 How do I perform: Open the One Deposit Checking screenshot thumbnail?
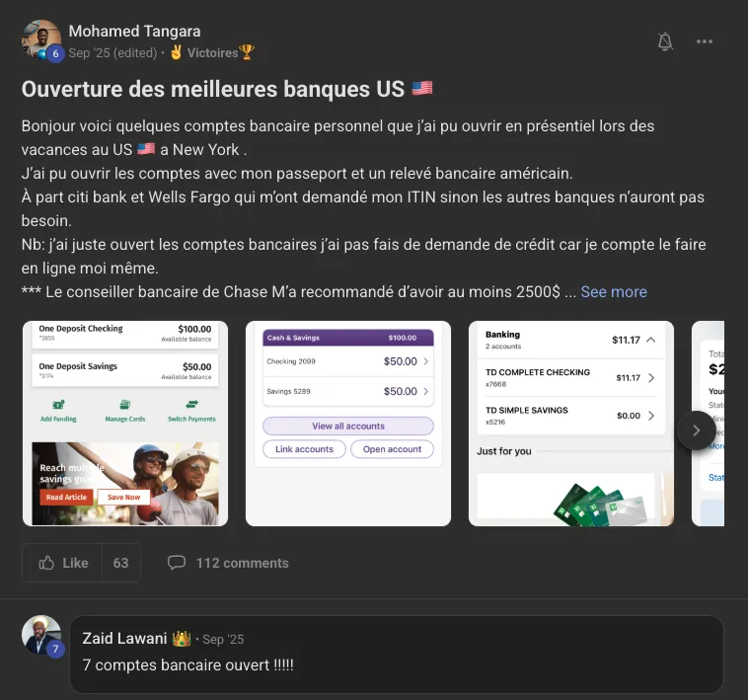click(125, 424)
